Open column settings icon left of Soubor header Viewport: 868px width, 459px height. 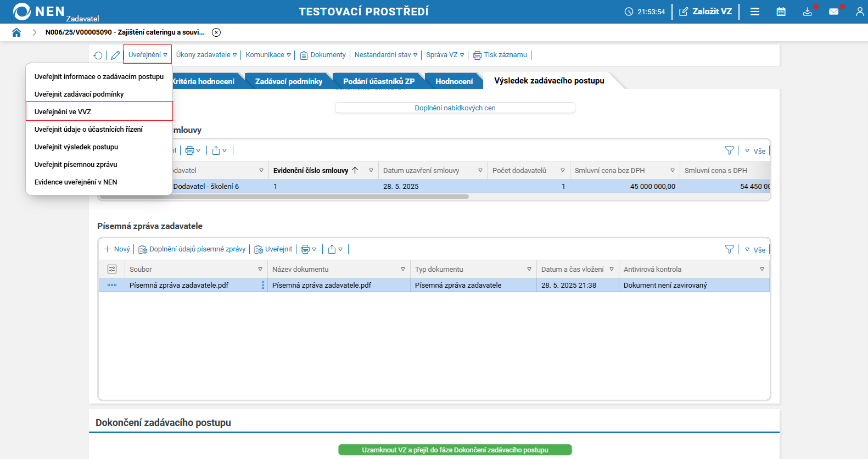pyautogui.click(x=112, y=269)
